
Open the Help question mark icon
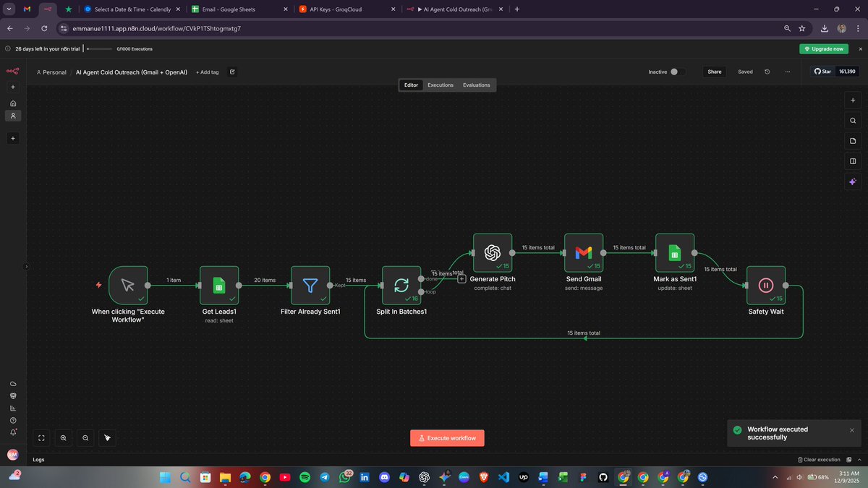[13, 420]
